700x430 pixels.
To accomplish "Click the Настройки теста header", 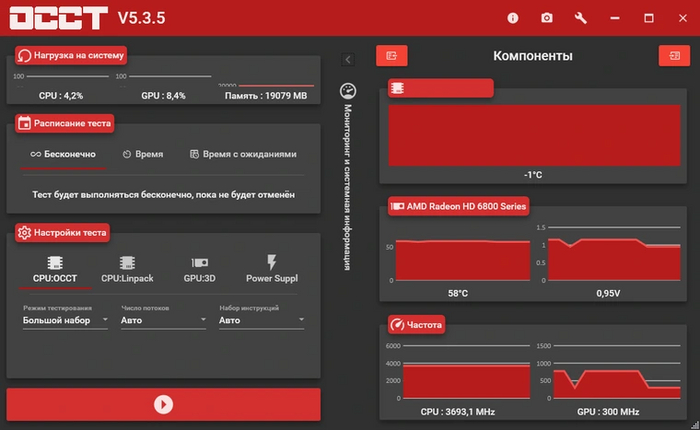I will tap(62, 233).
